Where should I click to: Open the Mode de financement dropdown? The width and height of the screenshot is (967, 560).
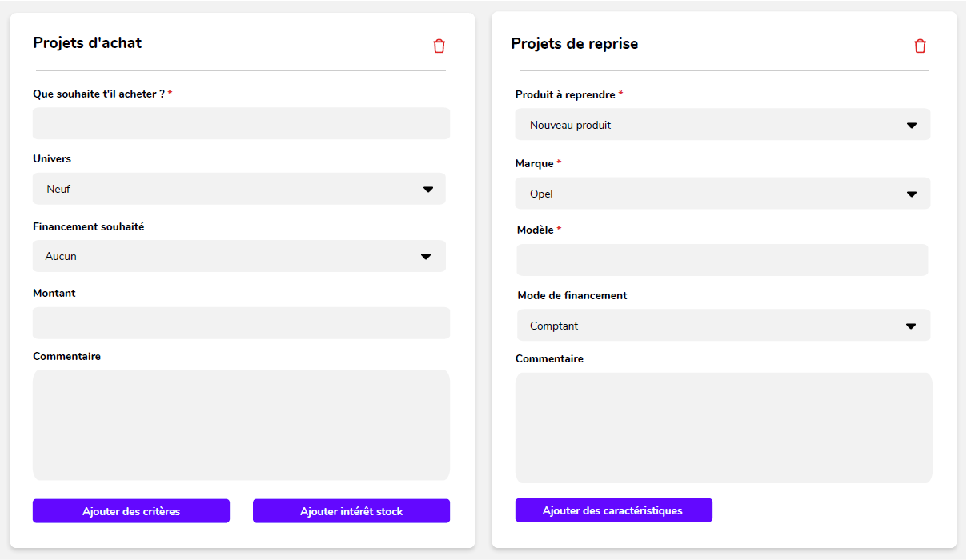tap(722, 326)
